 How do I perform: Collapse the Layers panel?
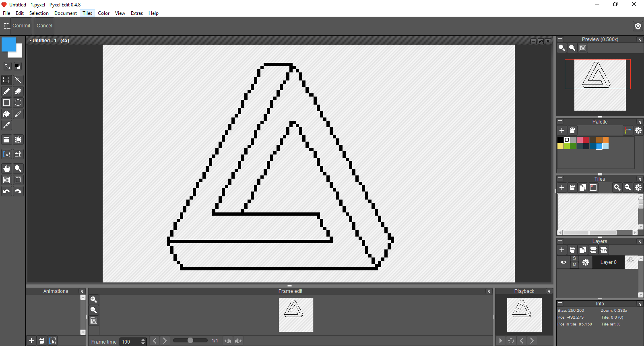click(x=560, y=241)
